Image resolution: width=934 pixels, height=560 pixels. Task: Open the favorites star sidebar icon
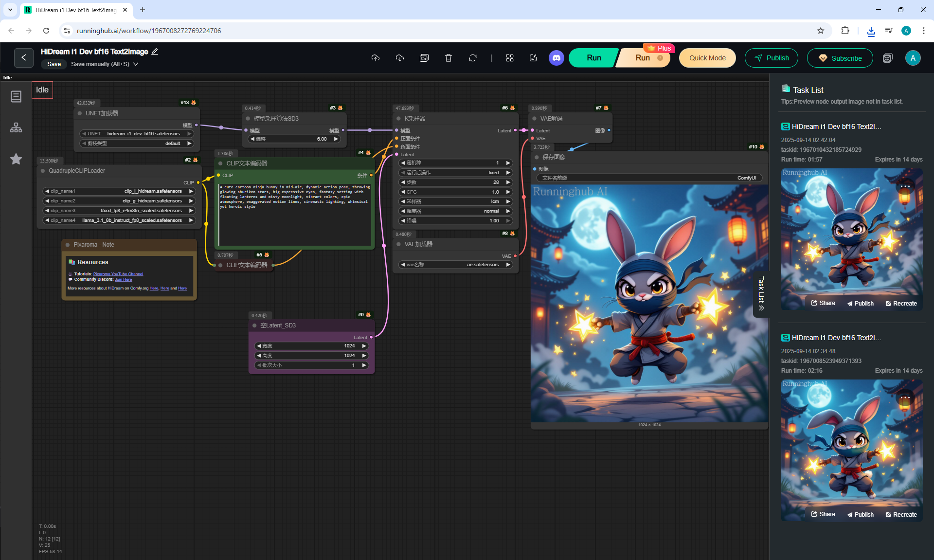[x=16, y=159]
